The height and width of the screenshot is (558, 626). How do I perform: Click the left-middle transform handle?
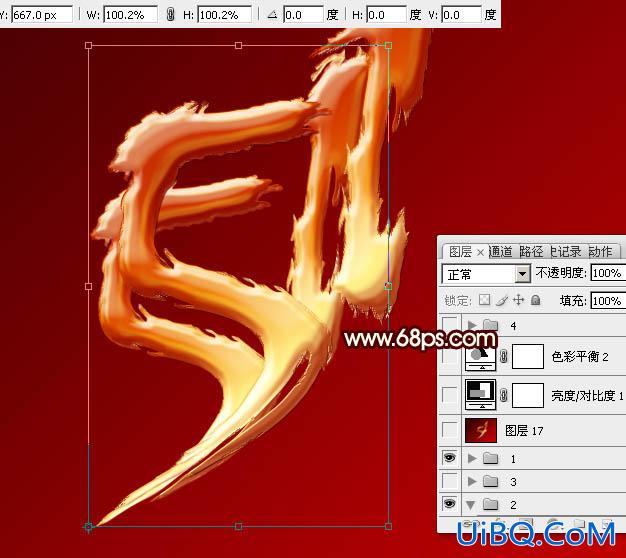tap(89, 286)
